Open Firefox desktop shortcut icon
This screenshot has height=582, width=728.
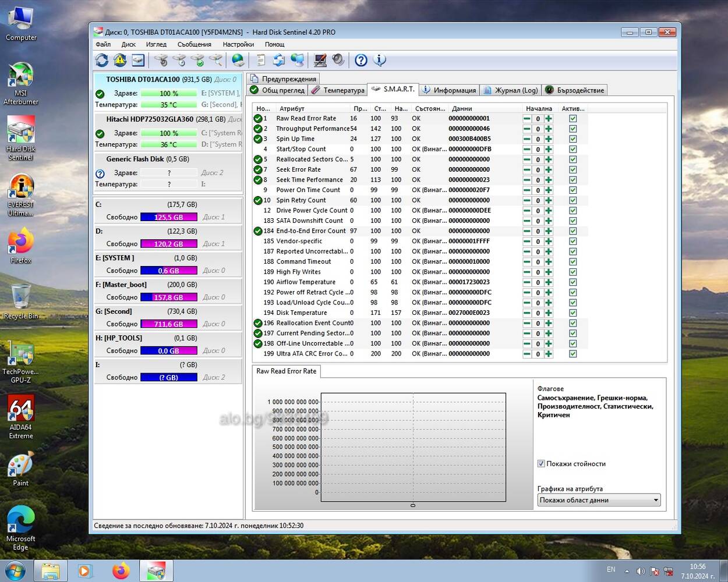coord(21,246)
